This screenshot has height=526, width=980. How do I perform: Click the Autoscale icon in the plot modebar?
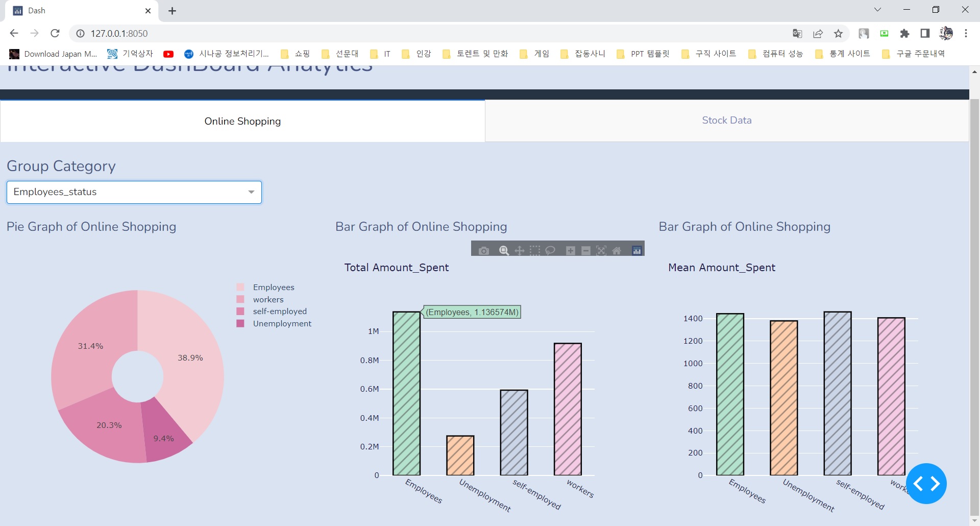tap(601, 250)
